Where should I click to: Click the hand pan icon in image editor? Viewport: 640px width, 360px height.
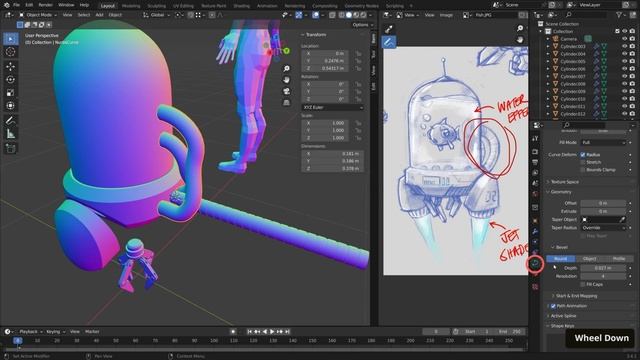click(520, 40)
